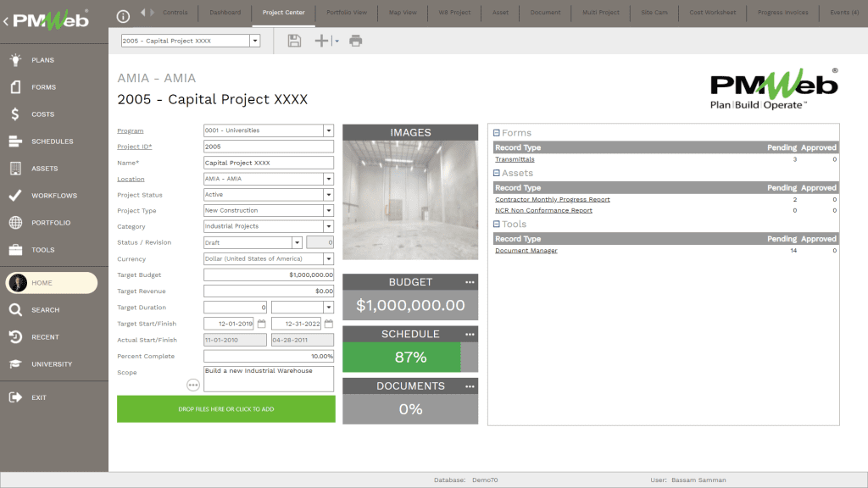Open NCR Non Conformance Report link

tap(543, 210)
